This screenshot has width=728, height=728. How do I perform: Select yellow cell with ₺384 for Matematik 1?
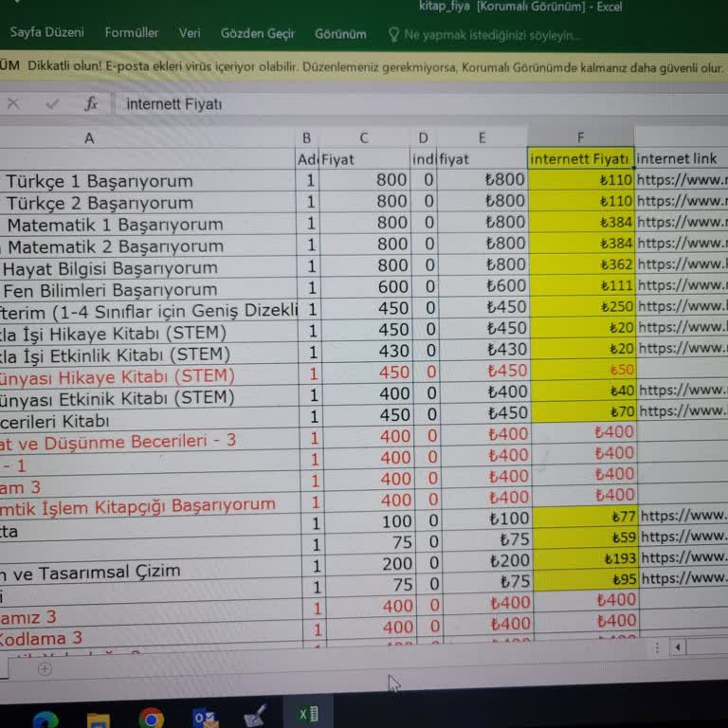(581, 223)
